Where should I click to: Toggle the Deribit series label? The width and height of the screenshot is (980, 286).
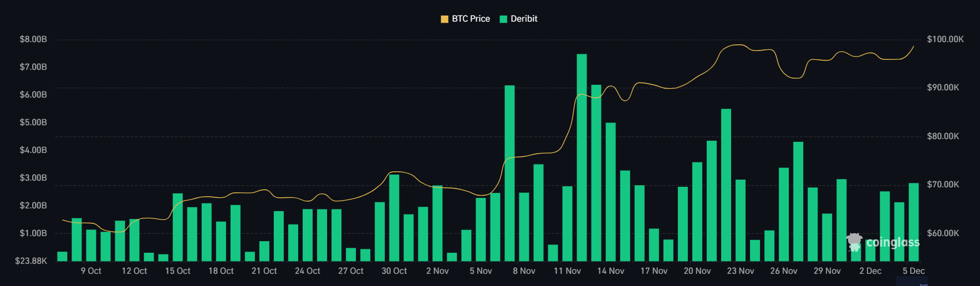(x=524, y=19)
